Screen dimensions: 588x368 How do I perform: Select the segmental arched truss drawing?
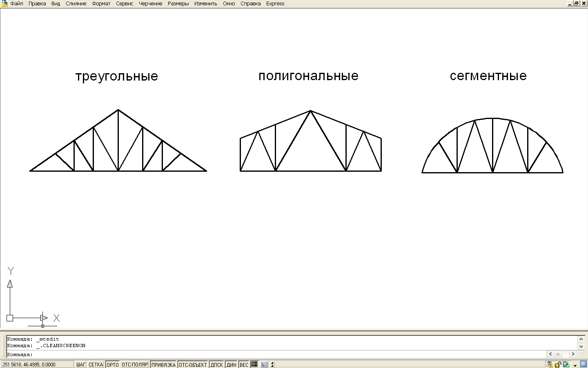(492, 146)
